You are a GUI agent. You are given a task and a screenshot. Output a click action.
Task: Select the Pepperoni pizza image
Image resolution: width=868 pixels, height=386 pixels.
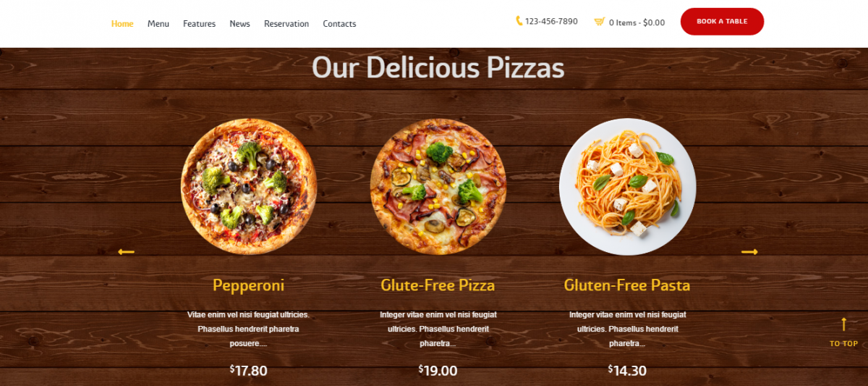(249, 187)
